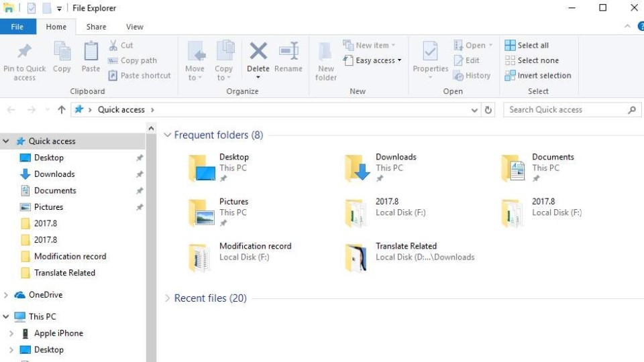This screenshot has width=644, height=362.
Task: Select Modification record folder in main pane
Action: click(x=240, y=257)
